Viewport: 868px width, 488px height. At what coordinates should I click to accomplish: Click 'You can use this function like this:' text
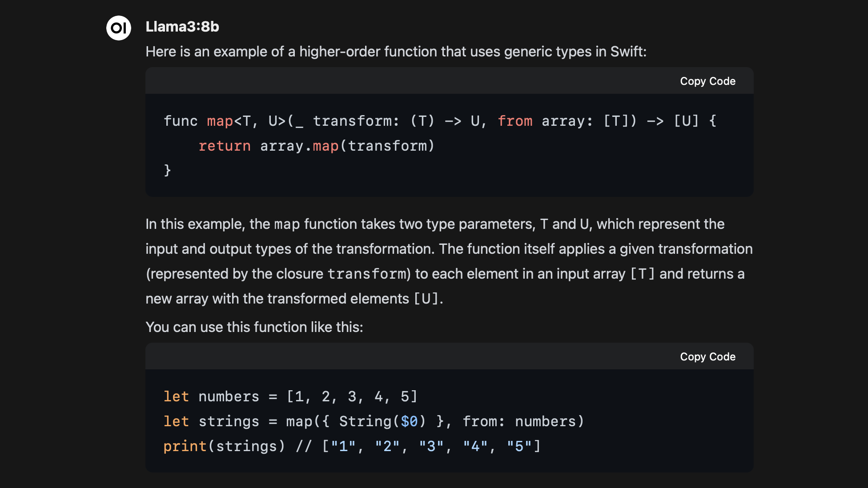point(254,327)
